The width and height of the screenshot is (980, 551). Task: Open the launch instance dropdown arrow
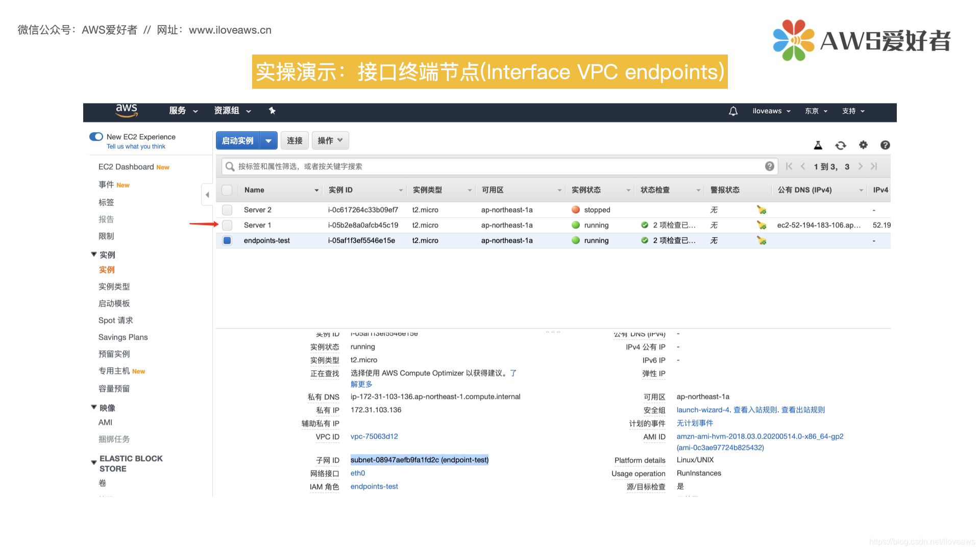pyautogui.click(x=268, y=140)
